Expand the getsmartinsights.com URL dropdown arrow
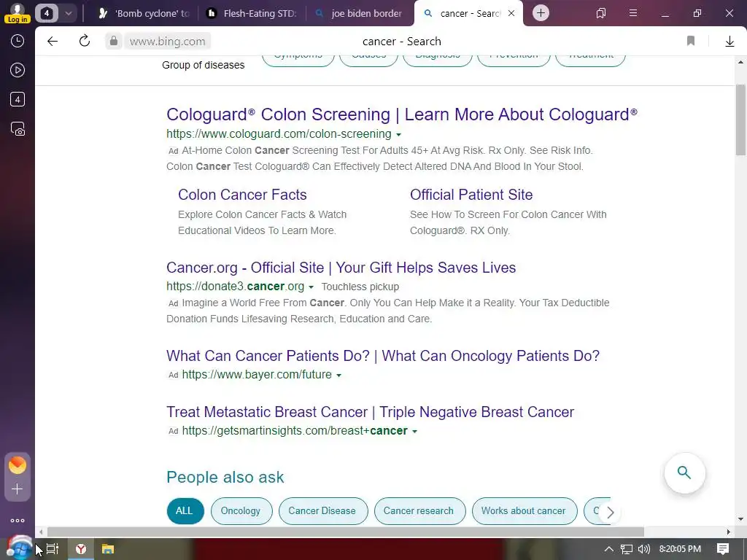 (x=414, y=432)
